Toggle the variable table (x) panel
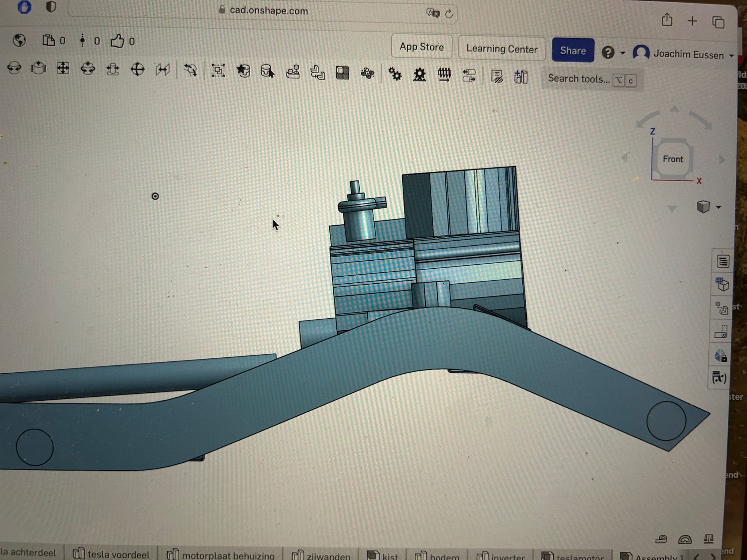 click(x=720, y=377)
